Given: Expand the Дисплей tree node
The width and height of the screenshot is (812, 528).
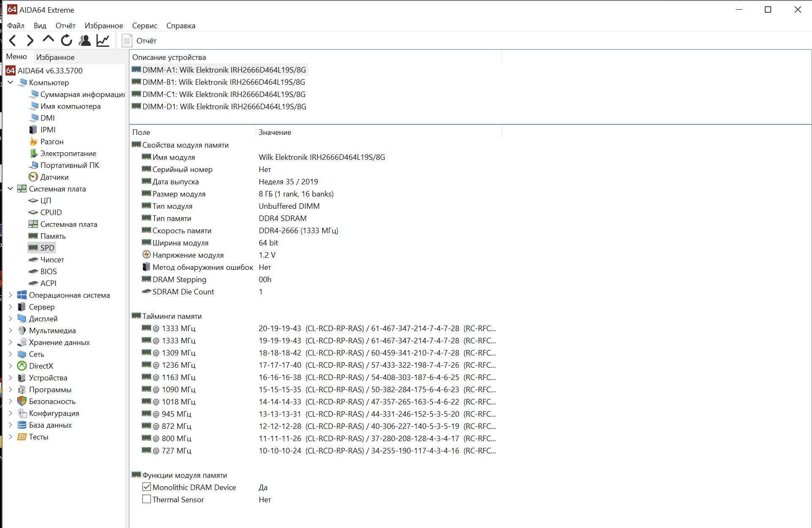Looking at the screenshot, I should [x=11, y=318].
